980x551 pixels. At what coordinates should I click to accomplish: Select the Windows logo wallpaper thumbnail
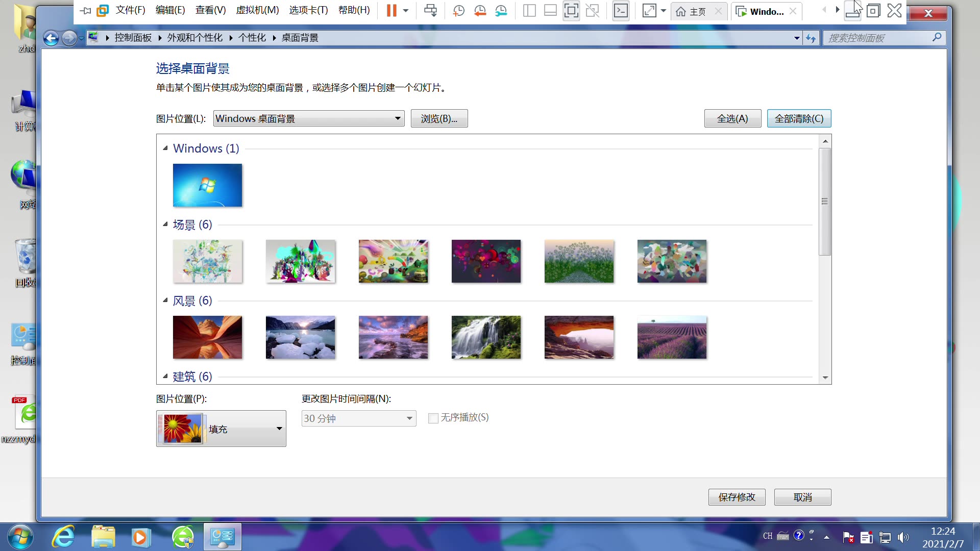tap(207, 185)
